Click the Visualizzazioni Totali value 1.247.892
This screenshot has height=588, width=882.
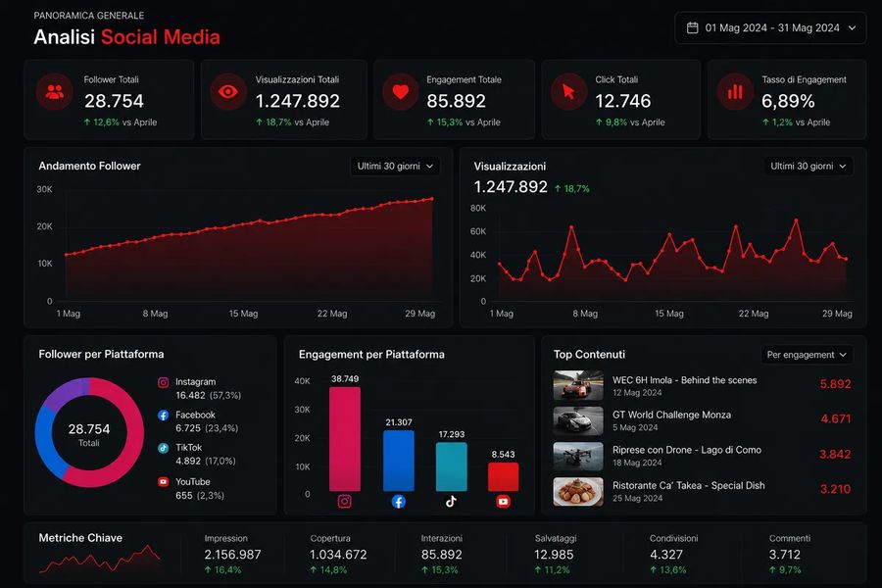coord(298,101)
